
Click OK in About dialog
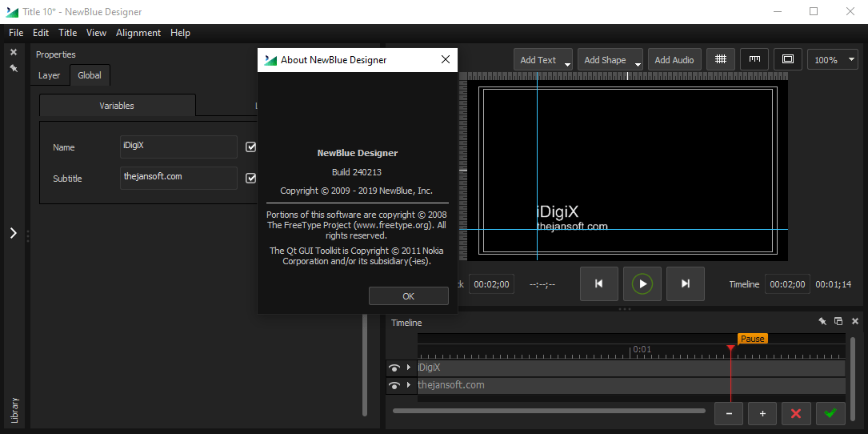click(409, 296)
